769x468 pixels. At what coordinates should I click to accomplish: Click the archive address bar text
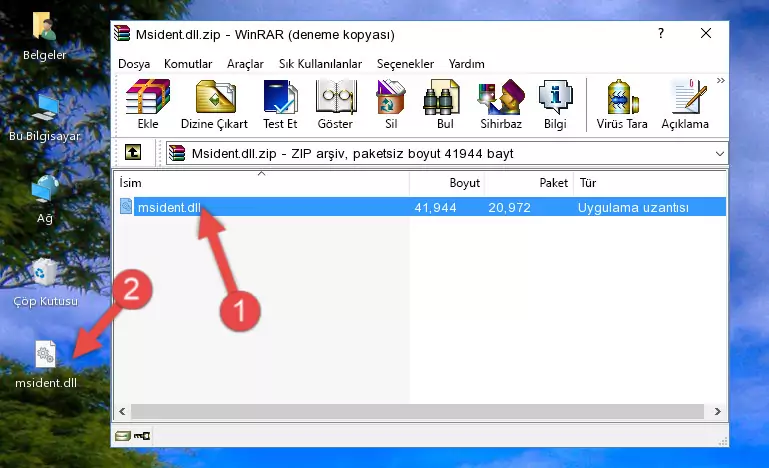click(352, 154)
